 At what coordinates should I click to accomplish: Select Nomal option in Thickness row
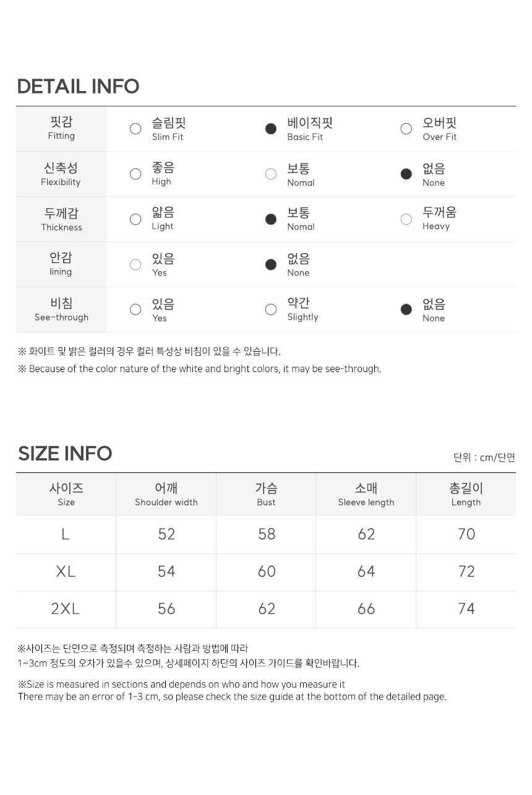click(271, 219)
